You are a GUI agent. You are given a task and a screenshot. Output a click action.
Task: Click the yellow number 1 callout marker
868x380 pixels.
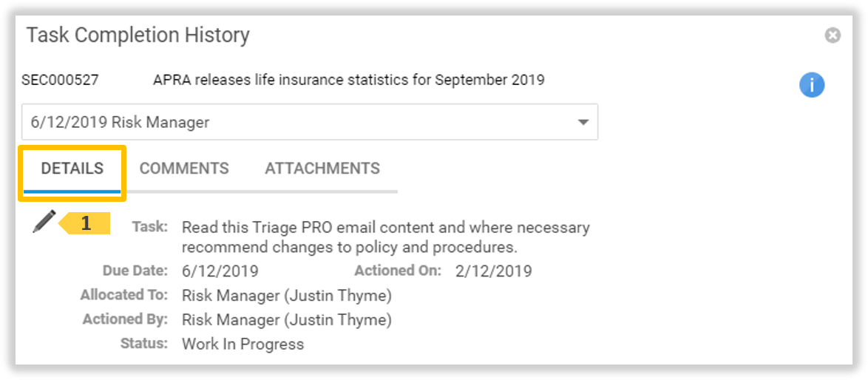tap(86, 223)
